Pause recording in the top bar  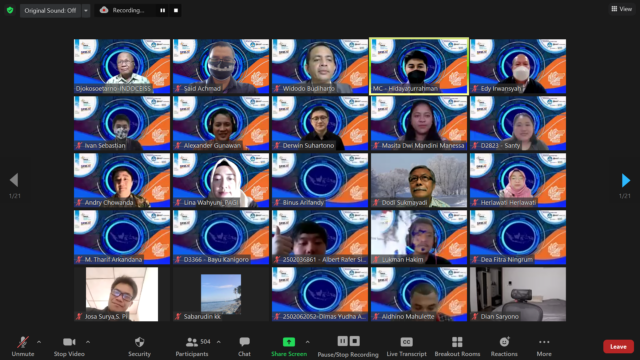(162, 11)
